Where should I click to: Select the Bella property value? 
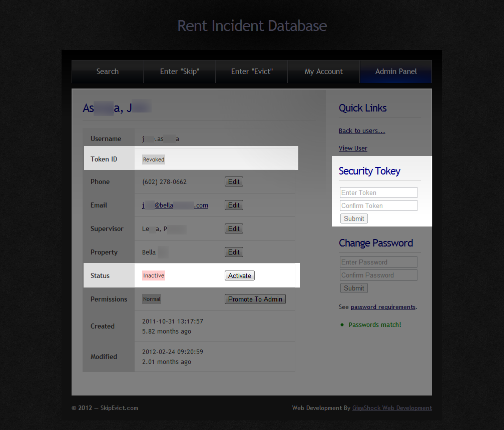(149, 252)
